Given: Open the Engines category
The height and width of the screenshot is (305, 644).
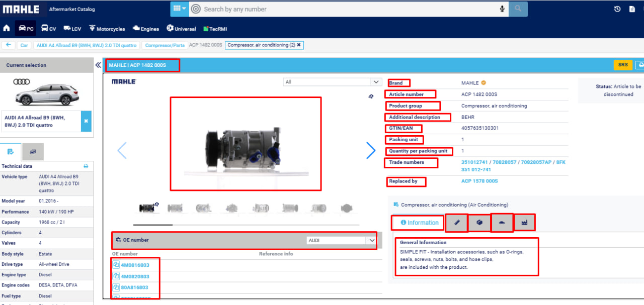Looking at the screenshot, I should pos(146,29).
